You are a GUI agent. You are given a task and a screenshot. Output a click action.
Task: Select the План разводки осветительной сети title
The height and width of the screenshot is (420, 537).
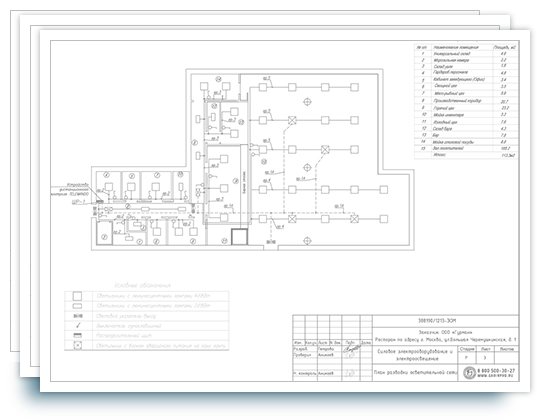(x=415, y=373)
